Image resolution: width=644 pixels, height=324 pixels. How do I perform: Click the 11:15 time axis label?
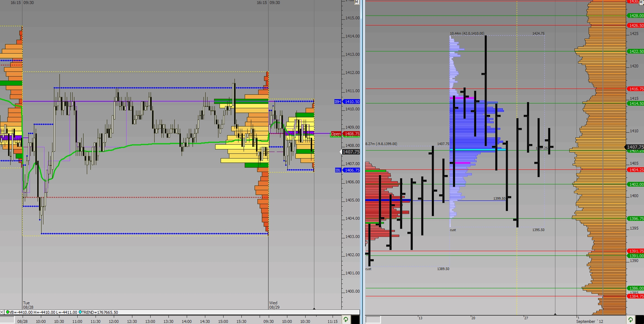[332, 321]
